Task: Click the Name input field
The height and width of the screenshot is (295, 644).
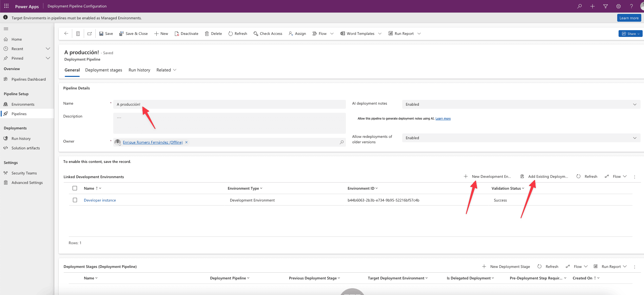Action: 230,104
